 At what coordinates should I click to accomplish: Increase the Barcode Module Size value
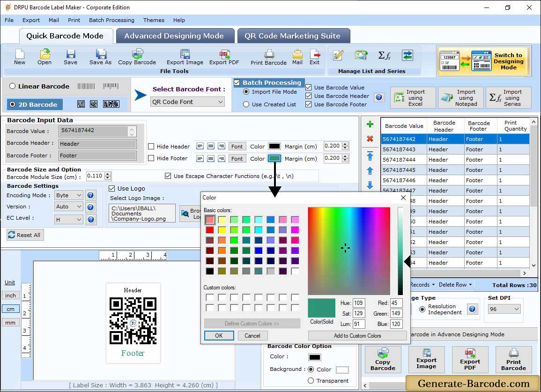(108, 174)
